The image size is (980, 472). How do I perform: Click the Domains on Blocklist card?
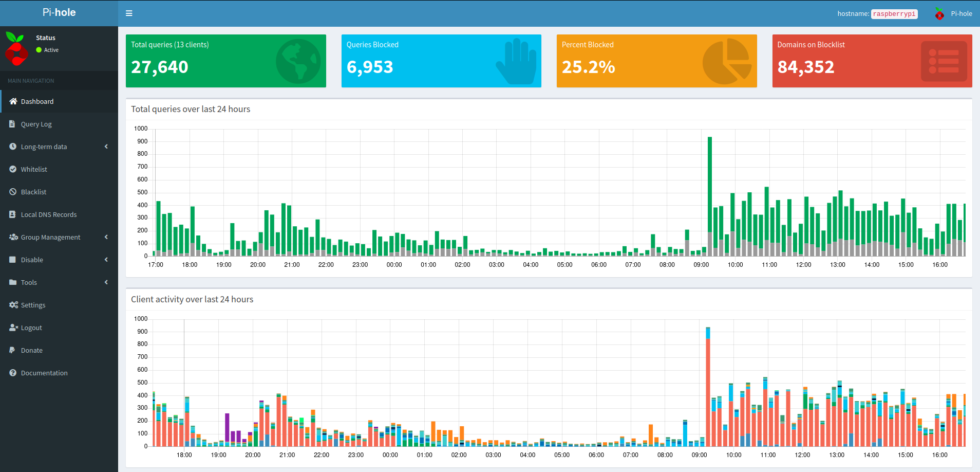872,61
